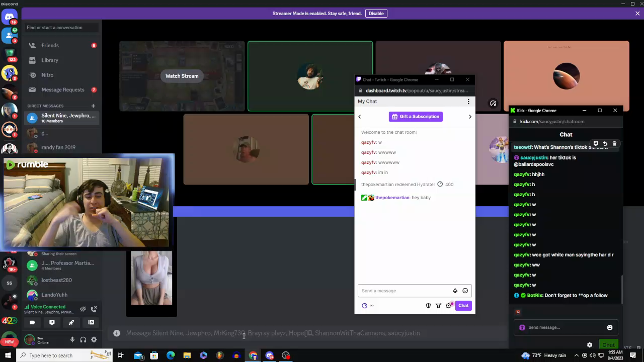Open the Friends list
644x362 pixels.
[x=62, y=45]
